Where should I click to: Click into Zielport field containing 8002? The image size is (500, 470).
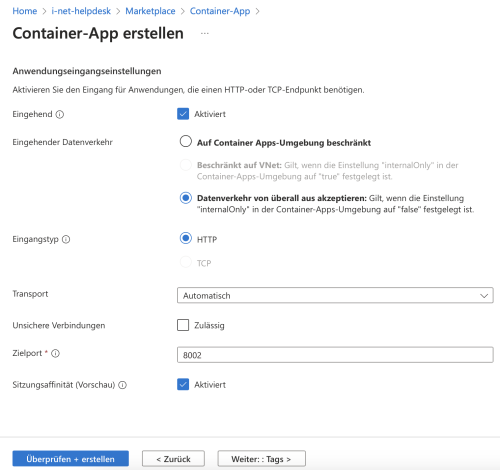coord(335,355)
